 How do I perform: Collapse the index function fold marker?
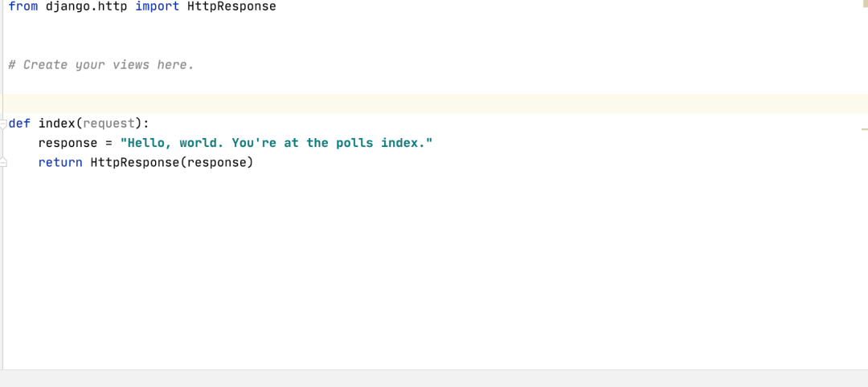(2, 124)
